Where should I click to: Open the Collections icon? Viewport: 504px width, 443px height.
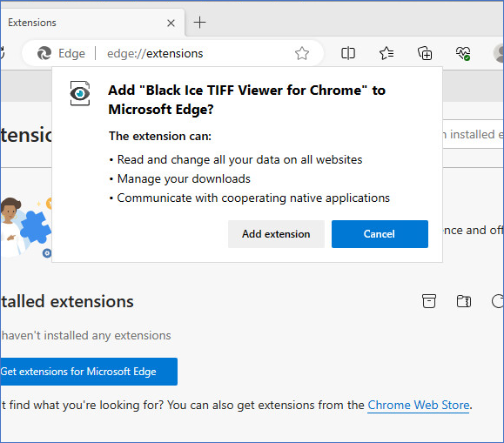tap(425, 53)
